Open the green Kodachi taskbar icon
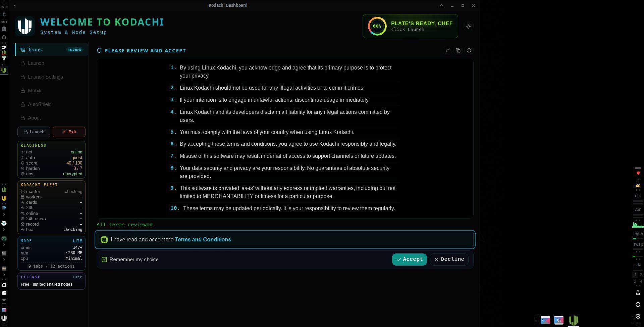The image size is (644, 327). [x=574, y=320]
